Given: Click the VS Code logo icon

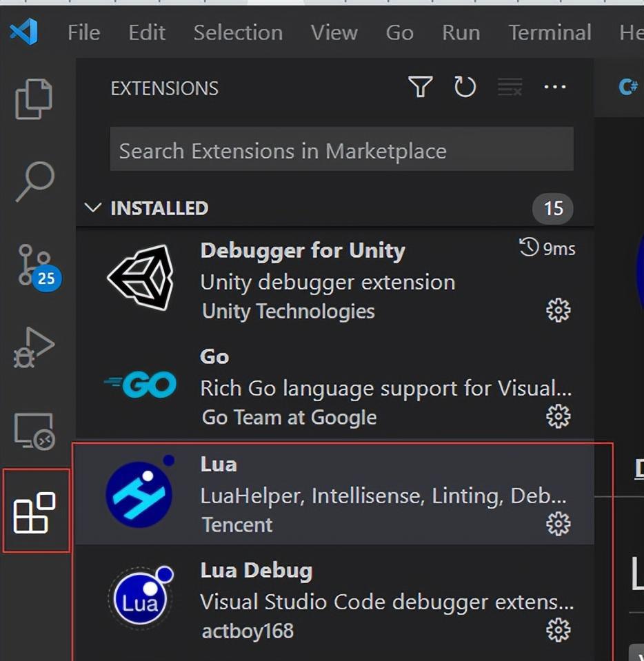Looking at the screenshot, I should [24, 32].
